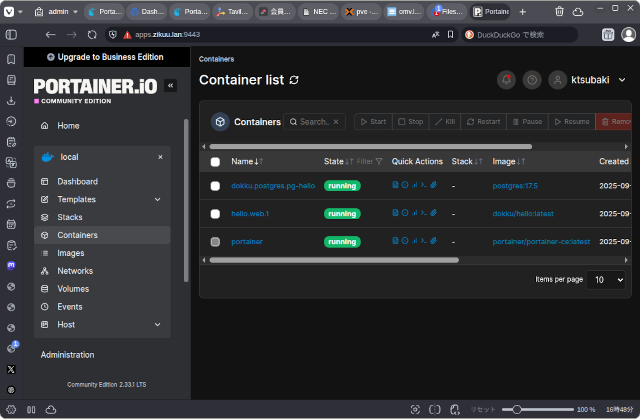
Task: Focus the container Search field
Action: (314, 122)
